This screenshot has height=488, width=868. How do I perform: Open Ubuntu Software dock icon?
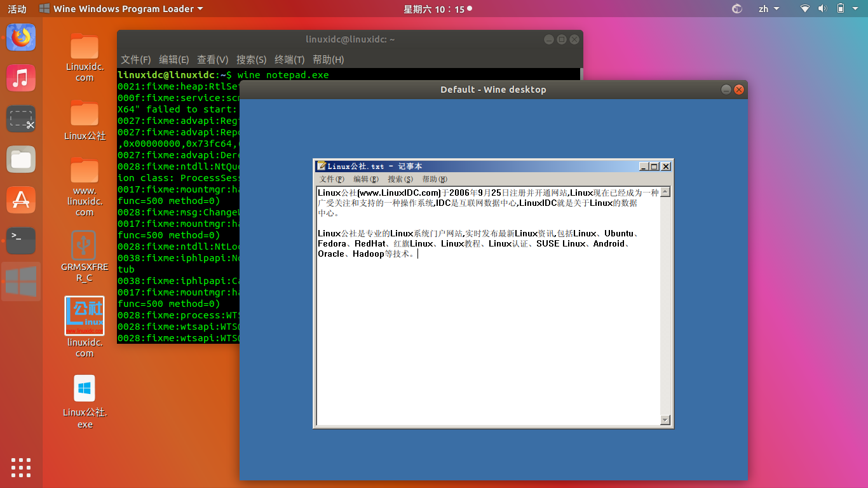tap(21, 200)
